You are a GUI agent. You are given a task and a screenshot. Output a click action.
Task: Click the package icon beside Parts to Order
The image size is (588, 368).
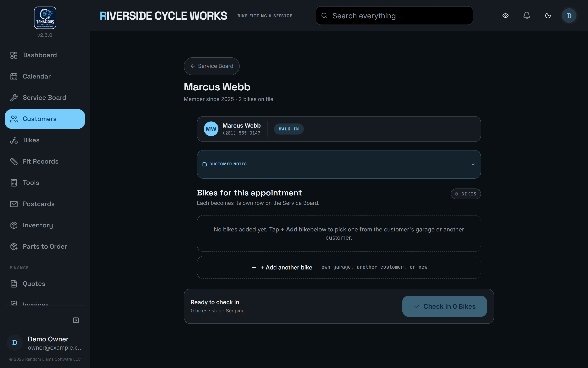[14, 247]
